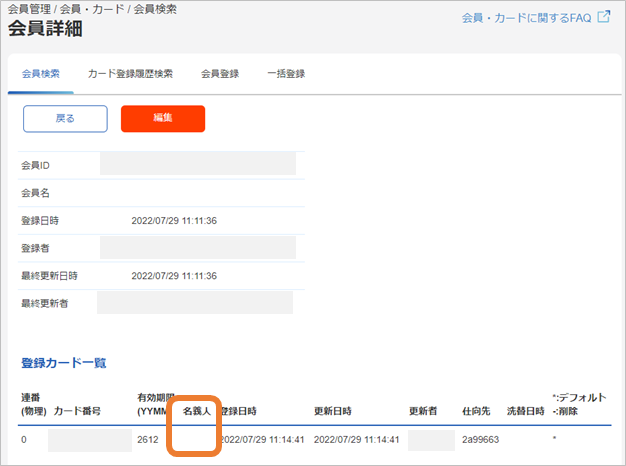Click the default marker asterisk in card row
Image resolution: width=626 pixels, height=466 pixels.
click(x=555, y=439)
